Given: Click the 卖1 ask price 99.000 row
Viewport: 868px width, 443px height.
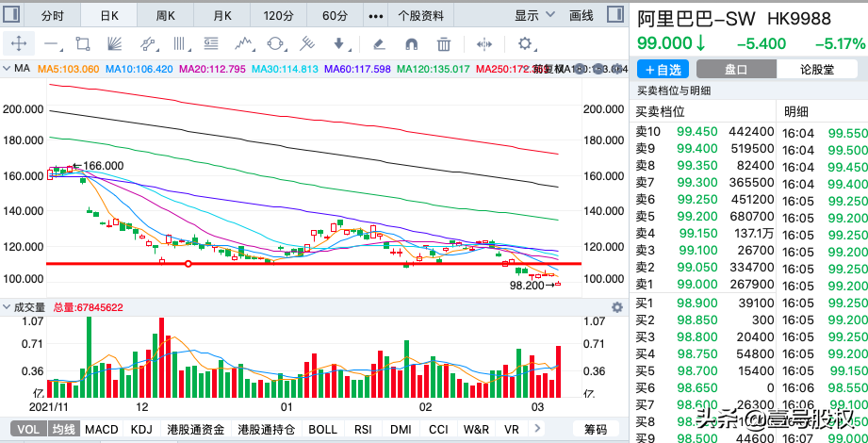Looking at the screenshot, I should (x=704, y=285).
